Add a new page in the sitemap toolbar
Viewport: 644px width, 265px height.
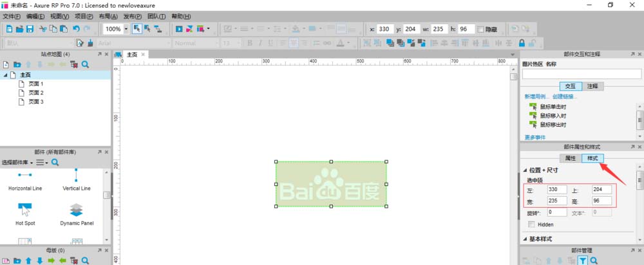[x=6, y=64]
